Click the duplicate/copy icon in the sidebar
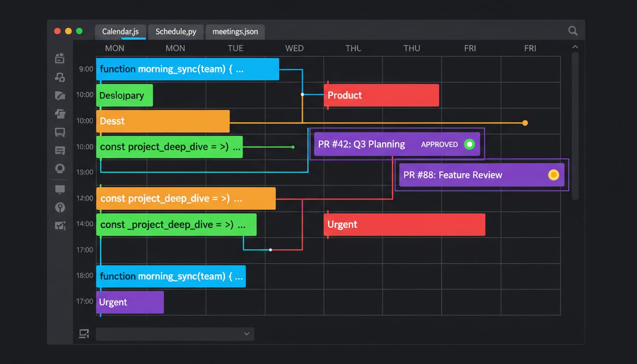 (60, 114)
